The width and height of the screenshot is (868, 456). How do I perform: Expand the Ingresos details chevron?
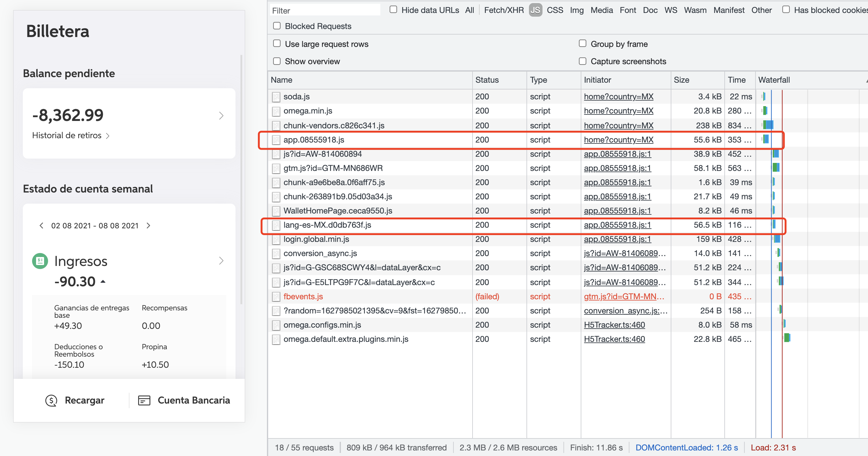(x=221, y=261)
